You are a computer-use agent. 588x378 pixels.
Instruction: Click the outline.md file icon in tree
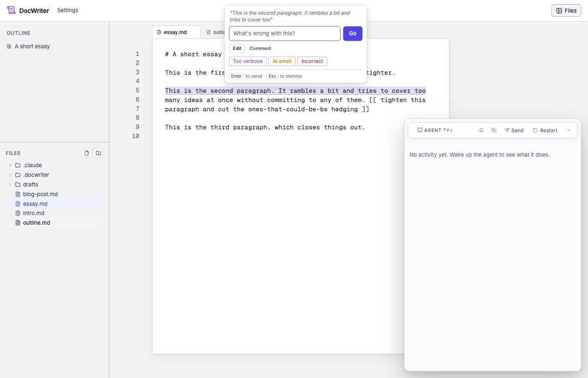coord(18,223)
